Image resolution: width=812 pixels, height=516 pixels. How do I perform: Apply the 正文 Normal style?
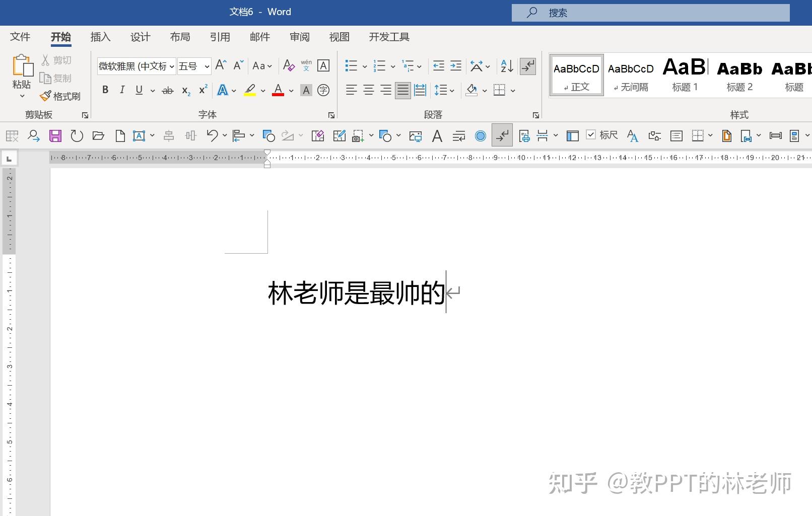click(x=576, y=75)
